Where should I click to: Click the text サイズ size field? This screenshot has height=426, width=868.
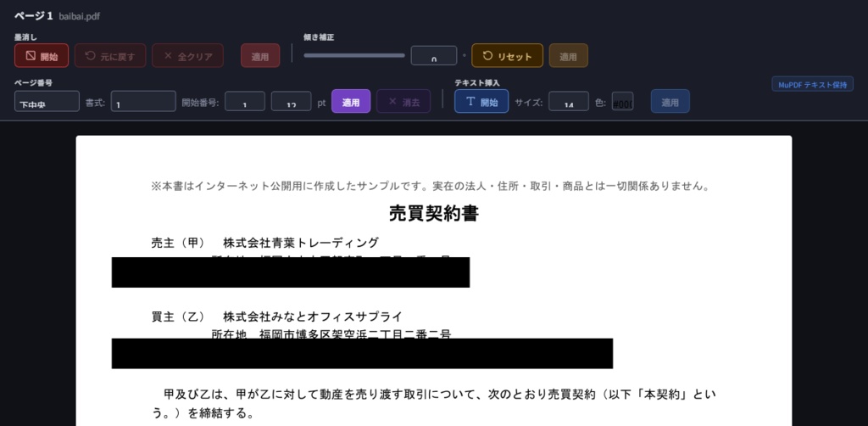(x=569, y=101)
